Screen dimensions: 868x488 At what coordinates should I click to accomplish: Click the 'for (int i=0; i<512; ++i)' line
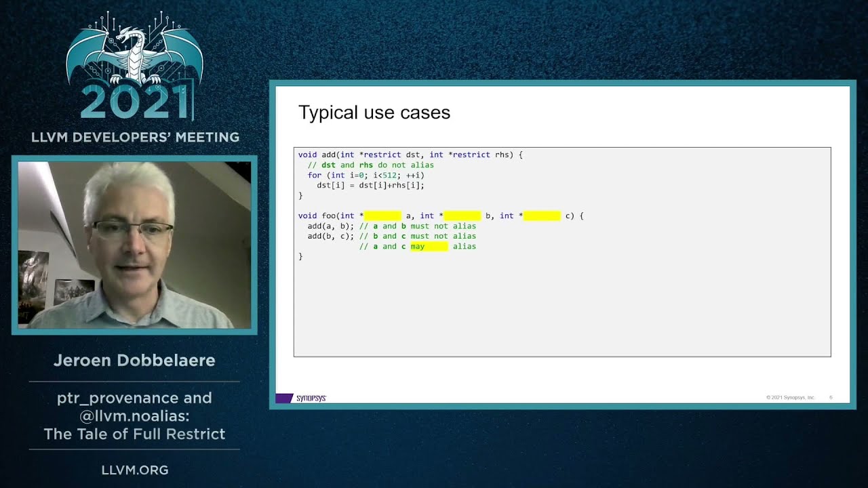pyautogui.click(x=366, y=175)
